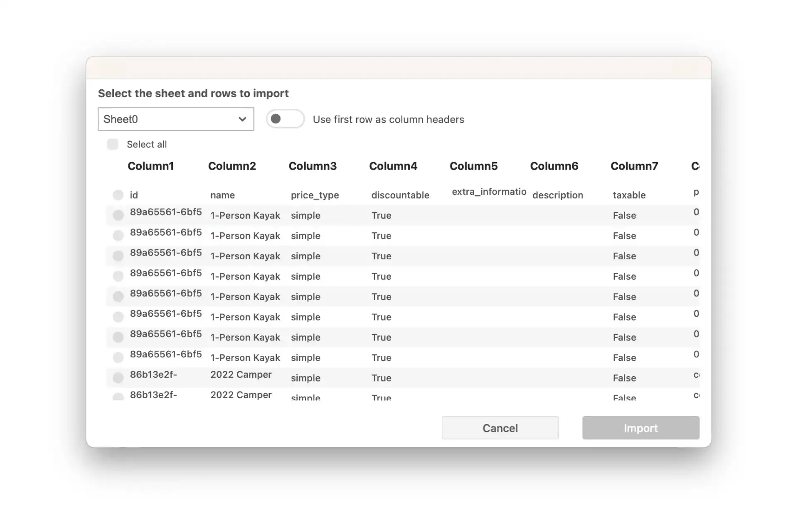Image resolution: width=798 pixels, height=532 pixels.
Task: Select the first 2022 Camper row
Action: 118,377
